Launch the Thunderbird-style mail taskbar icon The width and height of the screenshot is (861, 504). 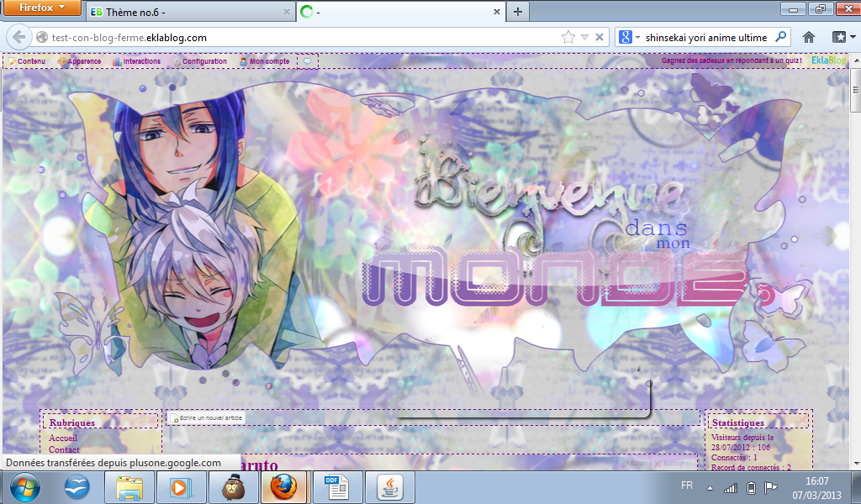point(77,487)
